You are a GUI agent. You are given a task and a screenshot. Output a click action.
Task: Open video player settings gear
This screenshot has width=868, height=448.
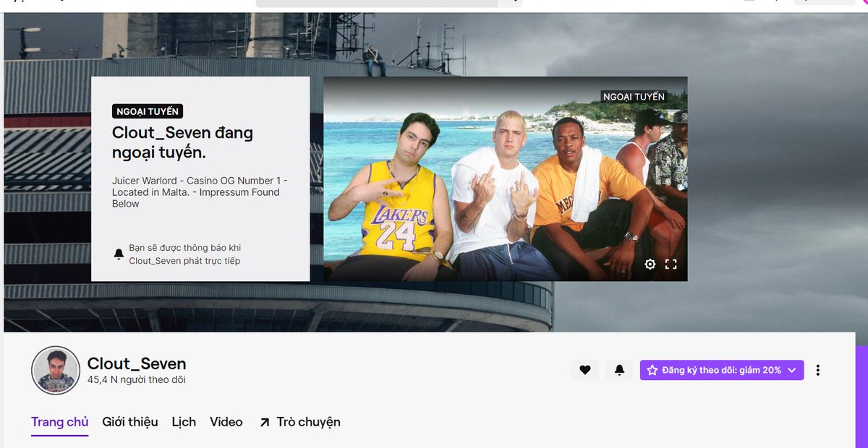pos(650,264)
